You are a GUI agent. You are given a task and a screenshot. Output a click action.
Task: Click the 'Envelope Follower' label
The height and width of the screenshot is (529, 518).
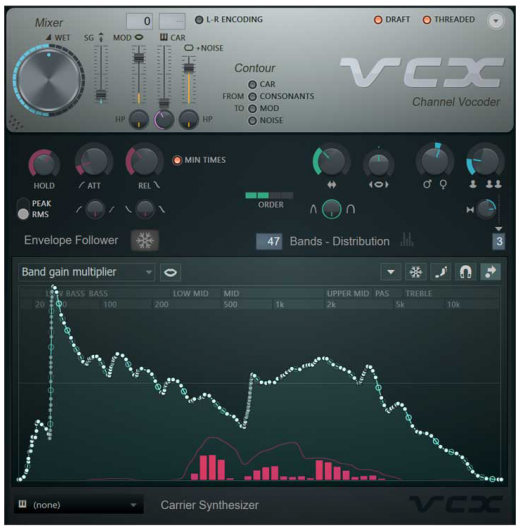point(71,240)
